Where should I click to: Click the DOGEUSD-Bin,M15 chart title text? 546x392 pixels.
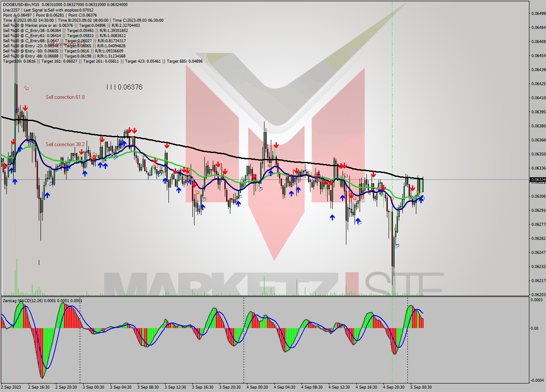pos(20,5)
